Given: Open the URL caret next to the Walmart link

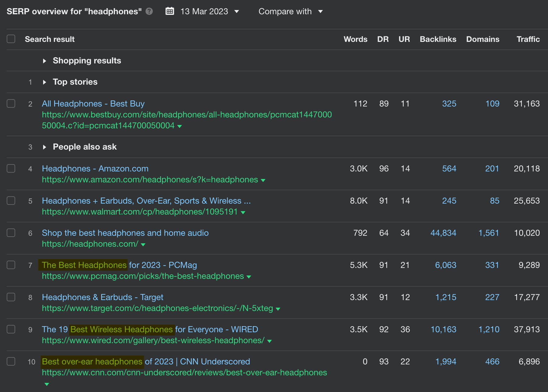Looking at the screenshot, I should pos(243,212).
